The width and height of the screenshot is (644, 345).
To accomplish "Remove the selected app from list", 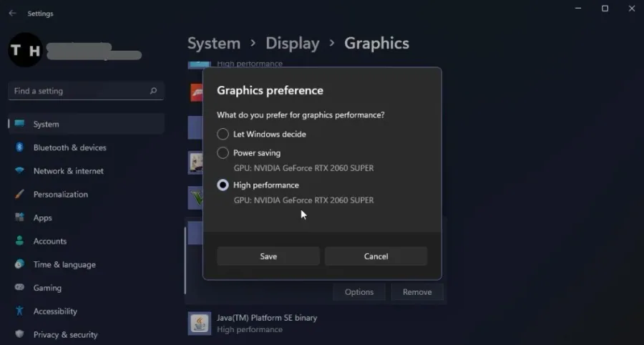I will (417, 292).
